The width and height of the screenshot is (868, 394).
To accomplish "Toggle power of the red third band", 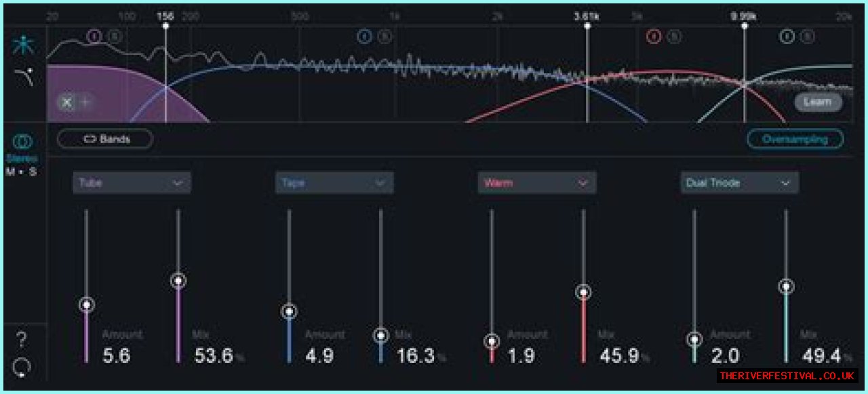I will 654,37.
